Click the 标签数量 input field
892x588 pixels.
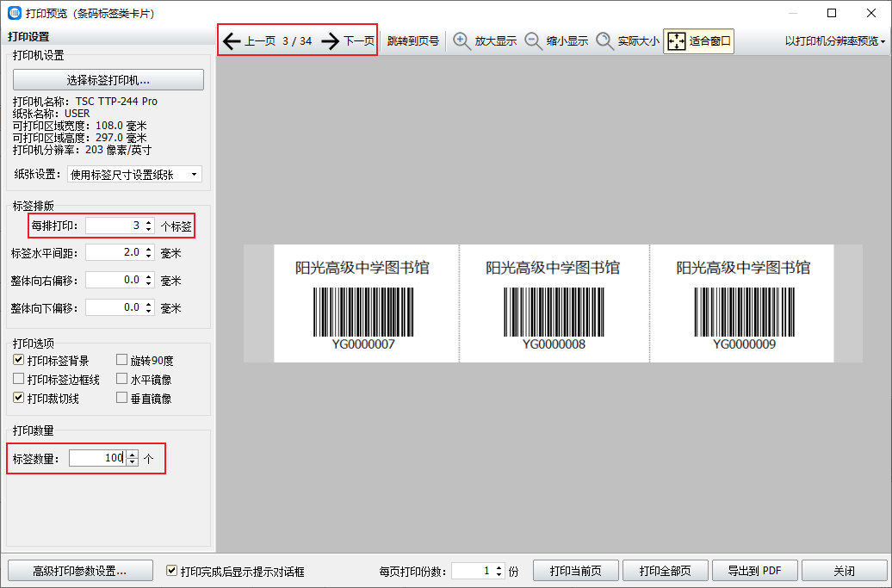click(x=98, y=458)
